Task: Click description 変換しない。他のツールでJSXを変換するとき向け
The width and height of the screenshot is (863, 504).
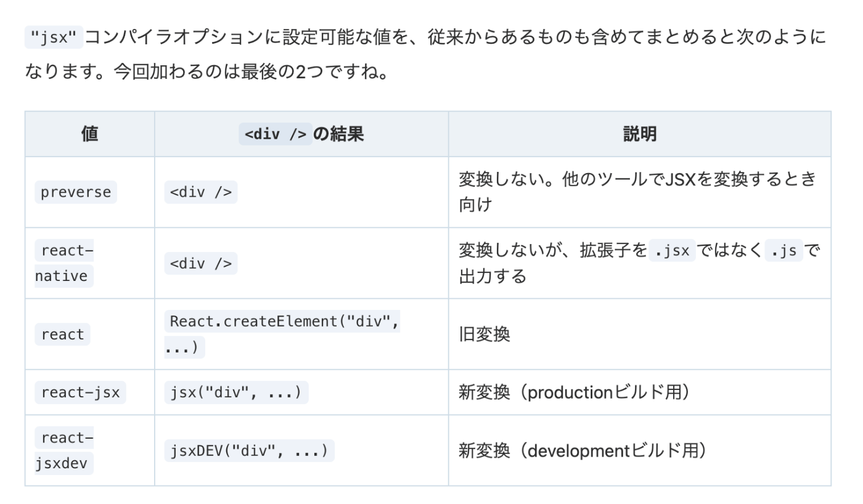Action: 637,192
